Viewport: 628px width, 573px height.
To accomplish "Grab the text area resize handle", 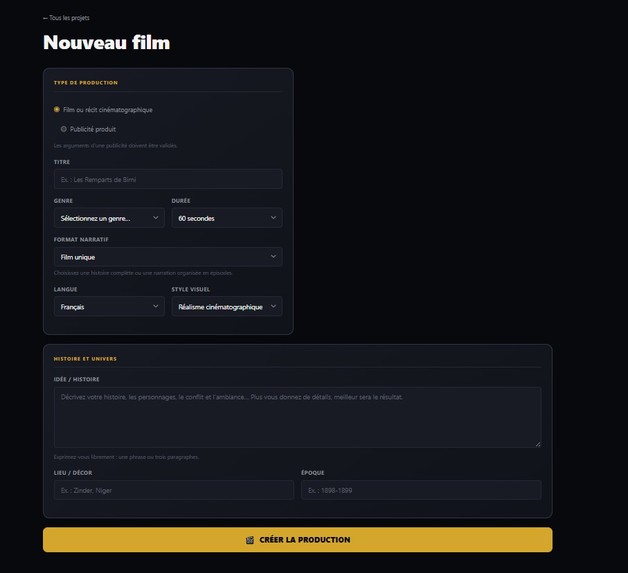I will pyautogui.click(x=538, y=444).
